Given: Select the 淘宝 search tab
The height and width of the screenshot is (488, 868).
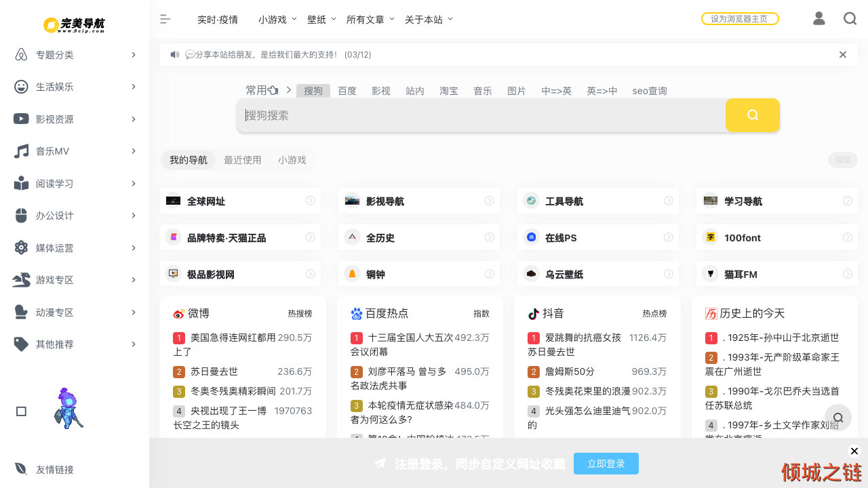Looking at the screenshot, I should tap(449, 90).
